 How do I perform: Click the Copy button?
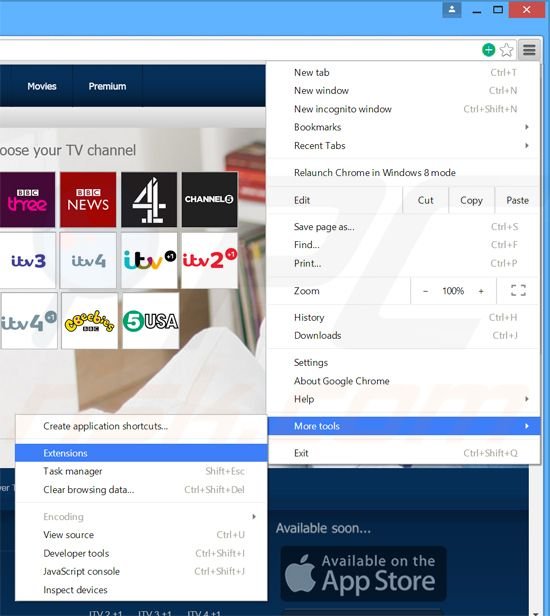point(471,200)
